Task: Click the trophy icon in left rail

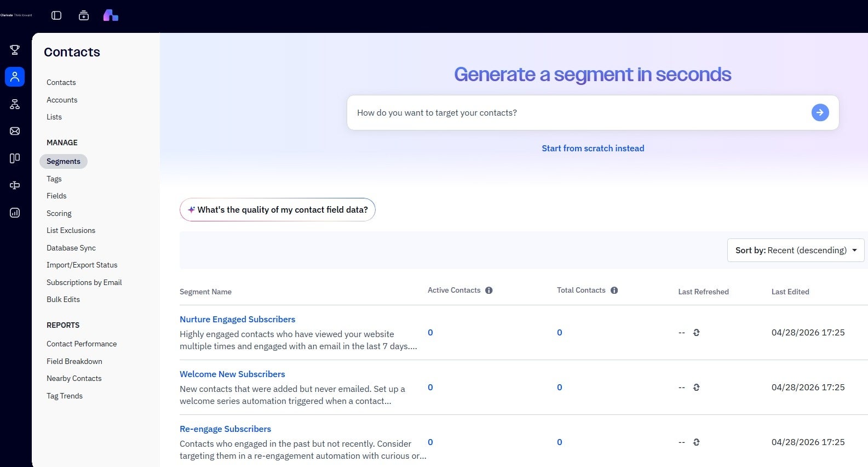Action: click(15, 50)
